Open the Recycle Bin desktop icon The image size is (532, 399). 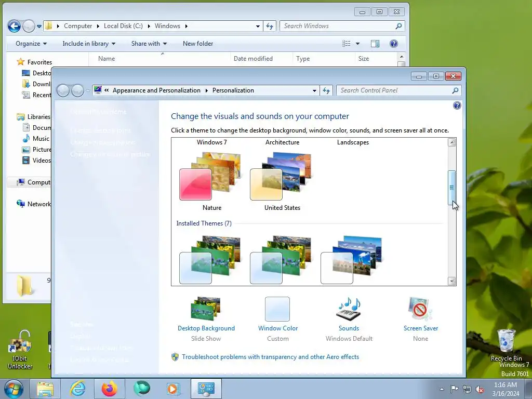[506, 345]
